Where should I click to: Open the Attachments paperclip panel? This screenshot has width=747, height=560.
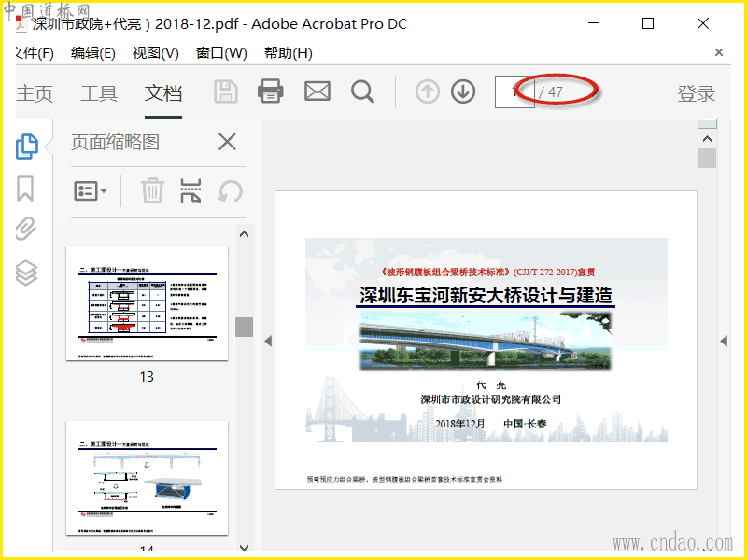26,229
